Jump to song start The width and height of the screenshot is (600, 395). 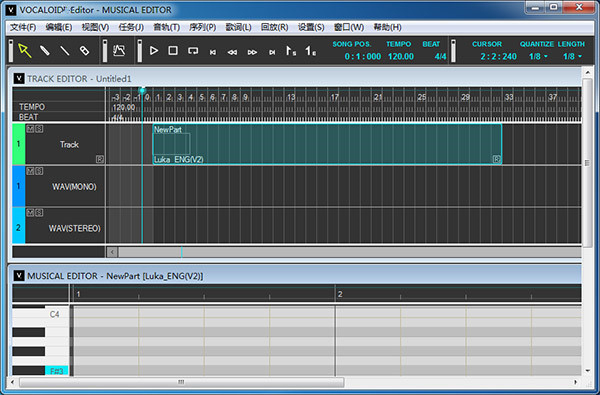tap(213, 52)
